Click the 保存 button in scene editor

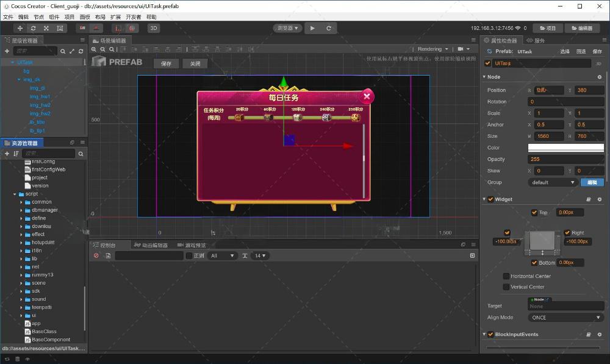pos(166,63)
